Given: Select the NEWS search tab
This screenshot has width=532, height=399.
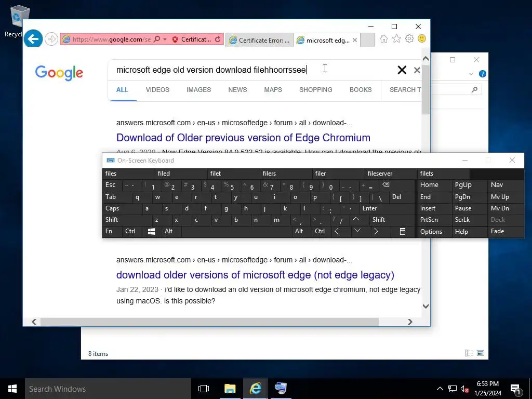Looking at the screenshot, I should tap(237, 89).
